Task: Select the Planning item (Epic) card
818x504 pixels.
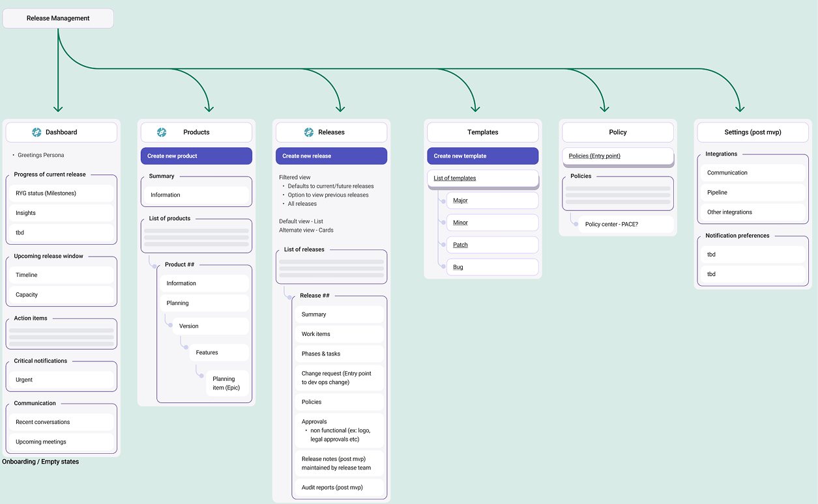Action: (x=227, y=383)
